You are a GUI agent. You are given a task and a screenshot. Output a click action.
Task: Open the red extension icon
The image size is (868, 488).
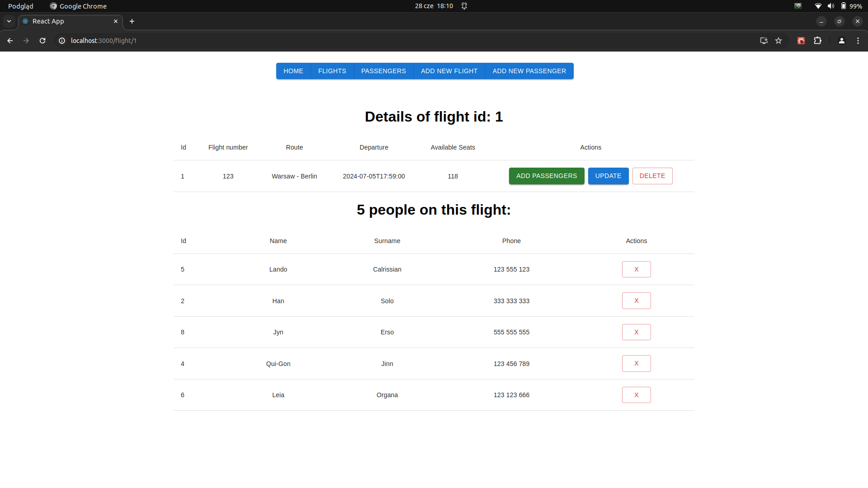(801, 41)
